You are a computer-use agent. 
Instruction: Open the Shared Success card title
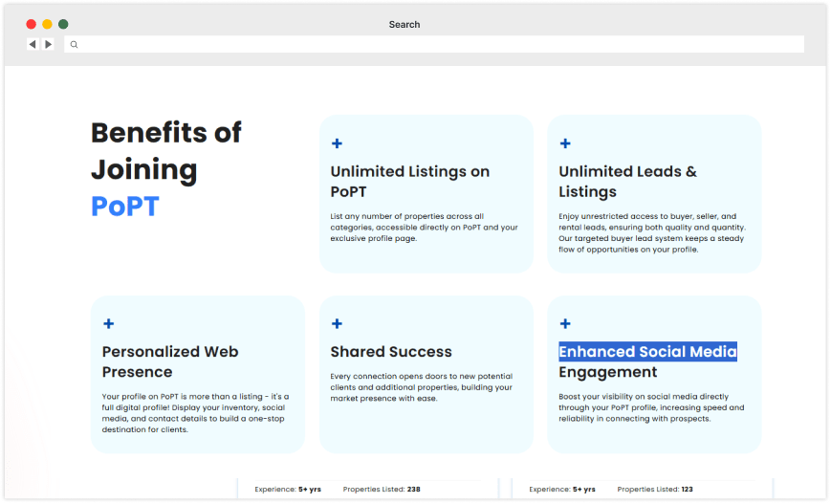391,352
